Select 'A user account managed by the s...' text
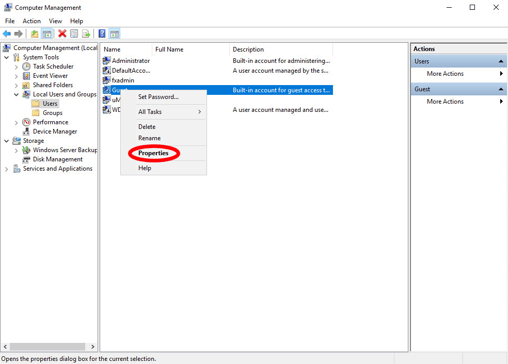This screenshot has width=508, height=364. coord(280,70)
